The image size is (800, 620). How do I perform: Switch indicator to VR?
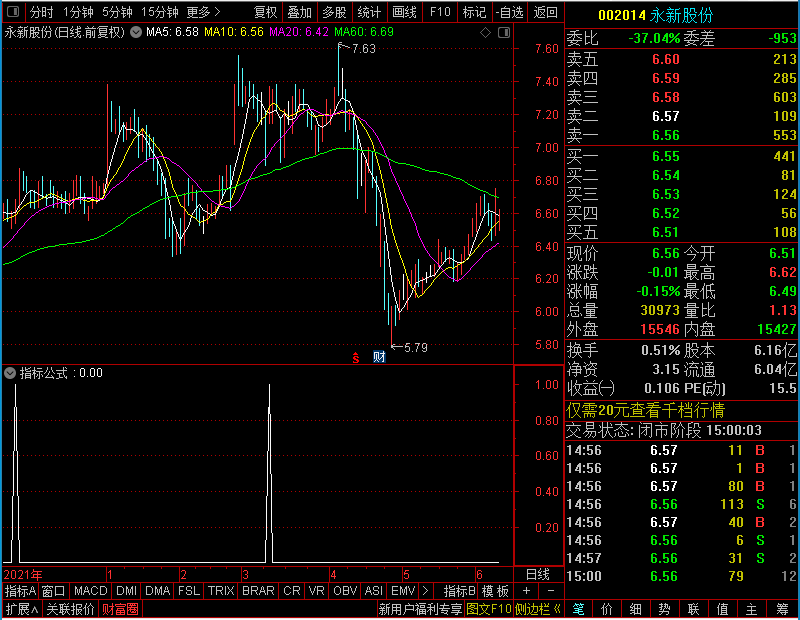[x=316, y=591]
